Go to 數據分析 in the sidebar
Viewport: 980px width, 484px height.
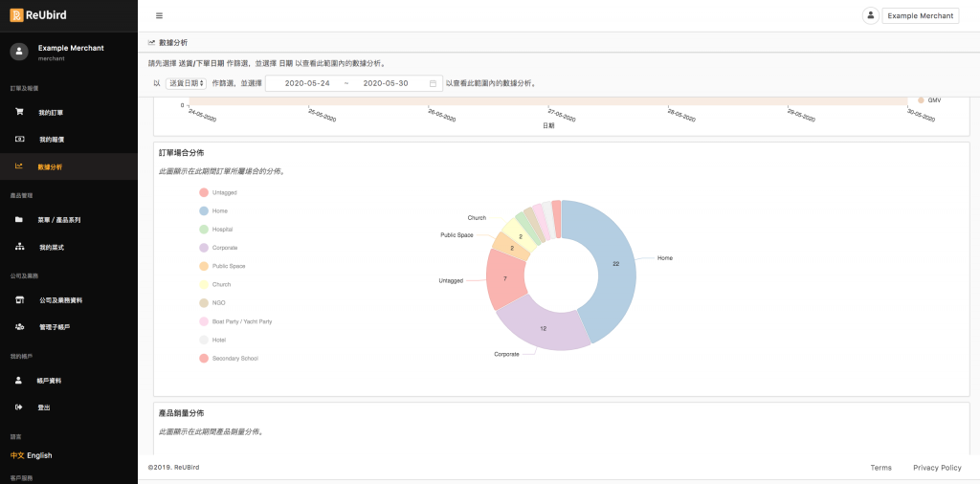pos(50,166)
